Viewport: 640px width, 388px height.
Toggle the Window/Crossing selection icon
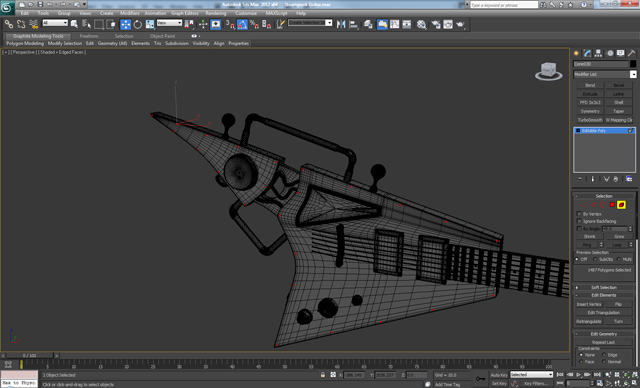click(111, 24)
